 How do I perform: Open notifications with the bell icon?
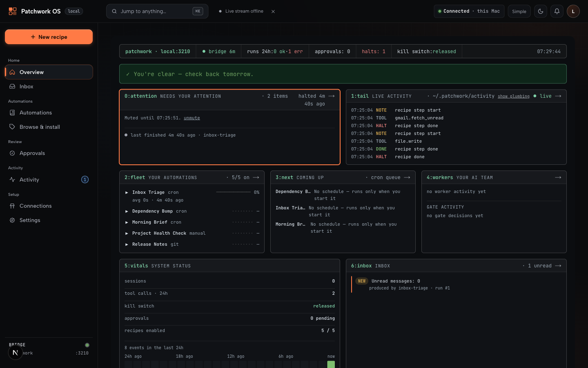tap(557, 11)
